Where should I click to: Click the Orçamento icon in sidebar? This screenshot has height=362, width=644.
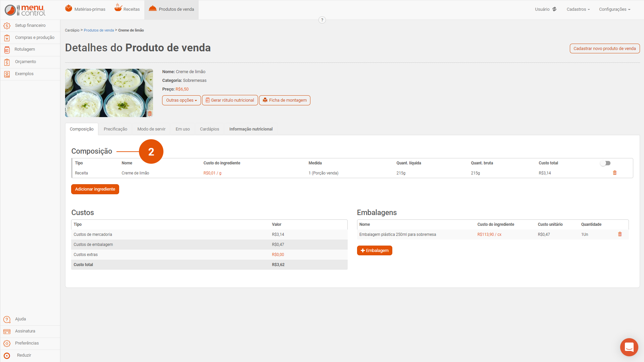[7, 62]
